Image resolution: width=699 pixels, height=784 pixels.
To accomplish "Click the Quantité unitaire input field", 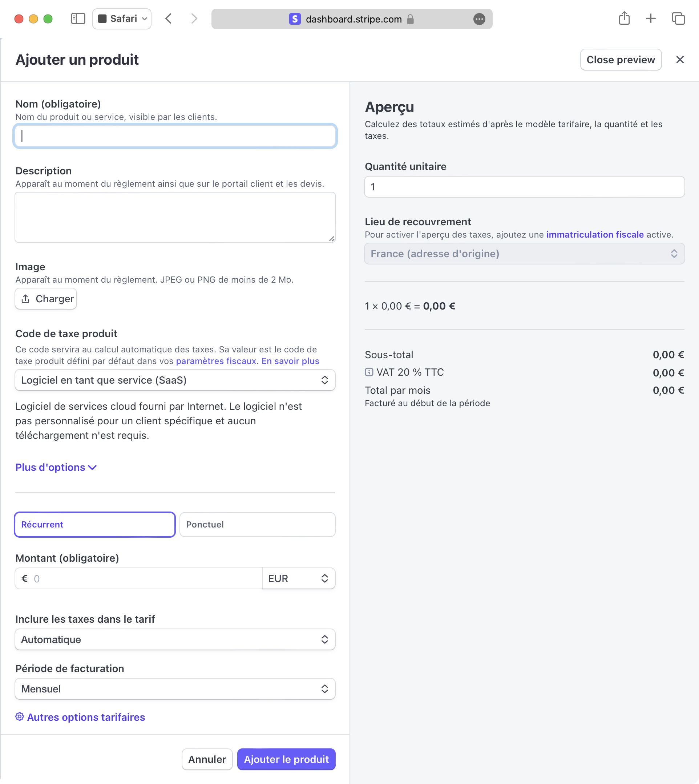I will pyautogui.click(x=524, y=187).
